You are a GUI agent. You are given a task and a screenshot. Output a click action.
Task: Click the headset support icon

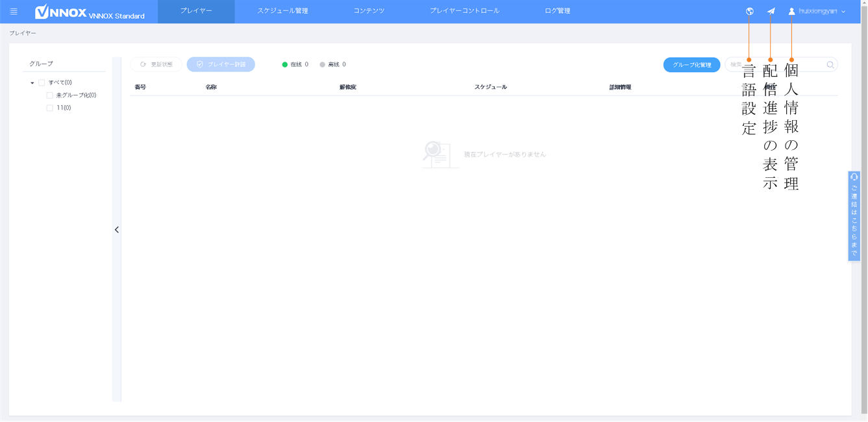click(x=854, y=177)
